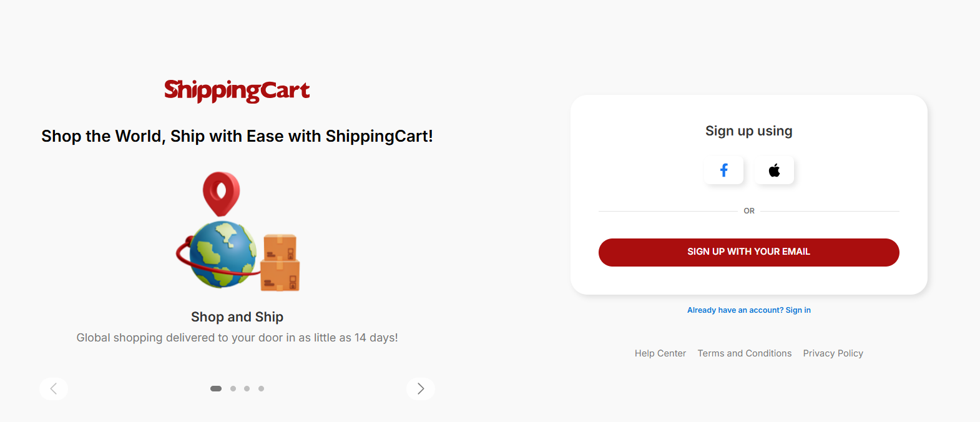This screenshot has width=980, height=422.
Task: Sign up using the Facebook icon
Action: click(x=723, y=170)
